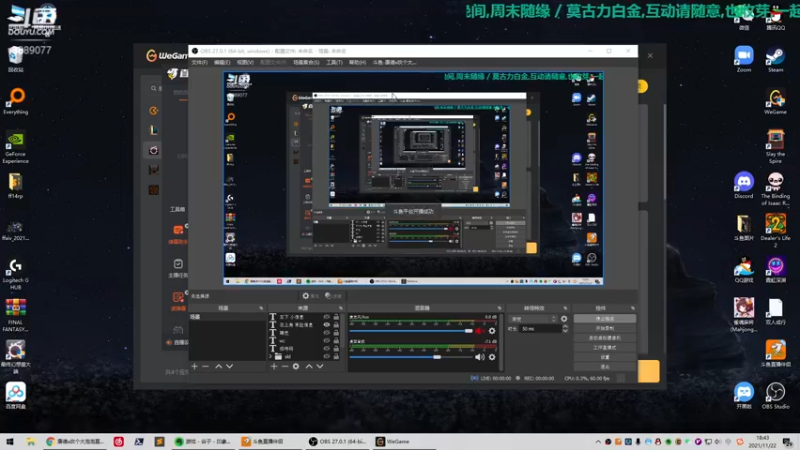Remove the selected source with the minus icon
This screenshot has width=800, height=450.
(x=285, y=366)
